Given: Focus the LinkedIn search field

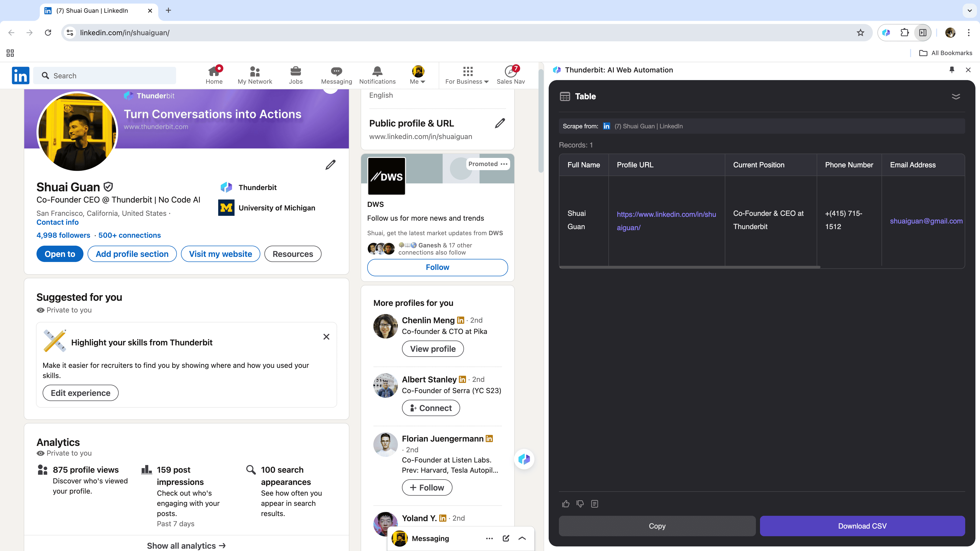Looking at the screenshot, I should [105, 76].
